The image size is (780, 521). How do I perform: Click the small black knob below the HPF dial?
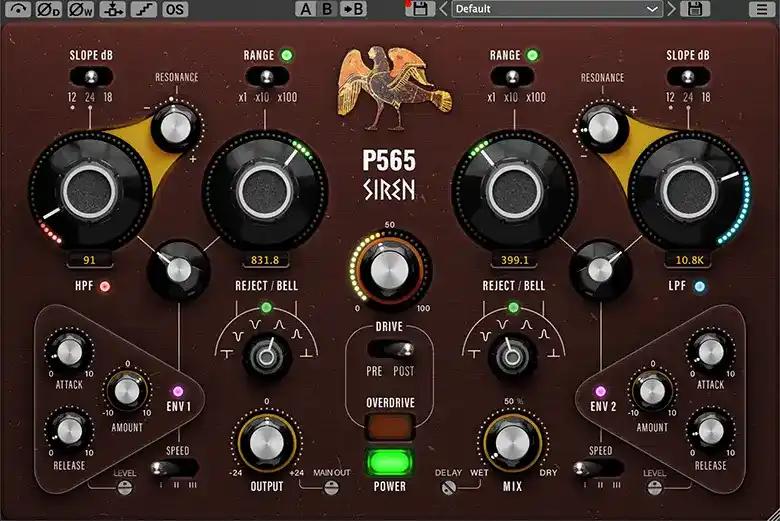tap(179, 271)
